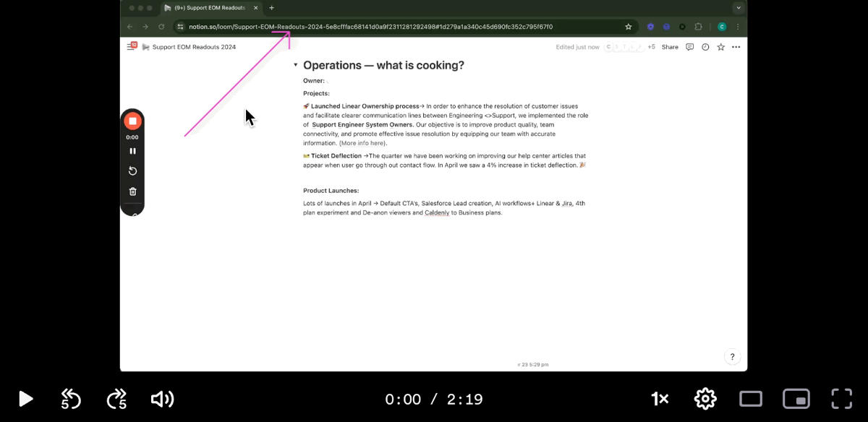Open the 'More info here' link
The image size is (868, 422).
point(362,143)
